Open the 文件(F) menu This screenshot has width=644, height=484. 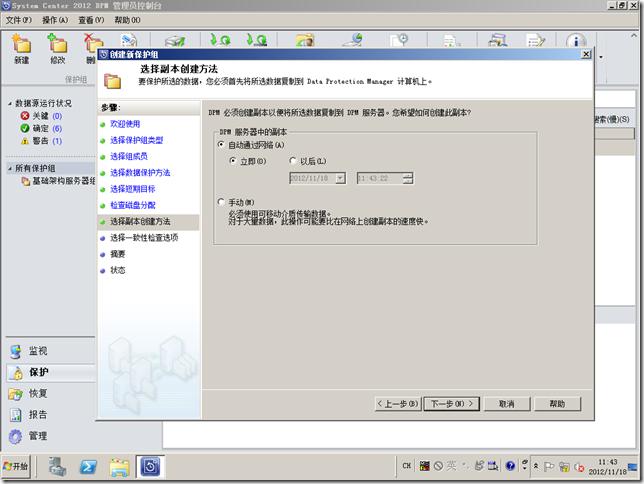point(18,20)
